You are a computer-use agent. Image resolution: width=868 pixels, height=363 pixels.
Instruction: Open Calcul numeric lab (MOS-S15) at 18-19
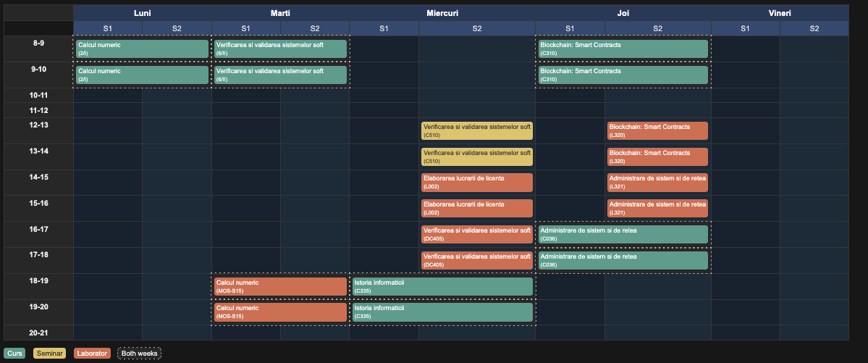click(281, 286)
